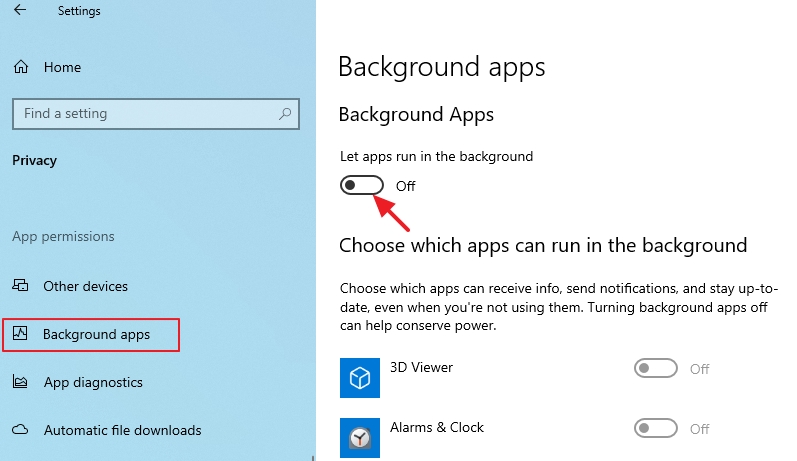Toggle the 3D Viewer background switch
797x461 pixels.
coord(655,368)
